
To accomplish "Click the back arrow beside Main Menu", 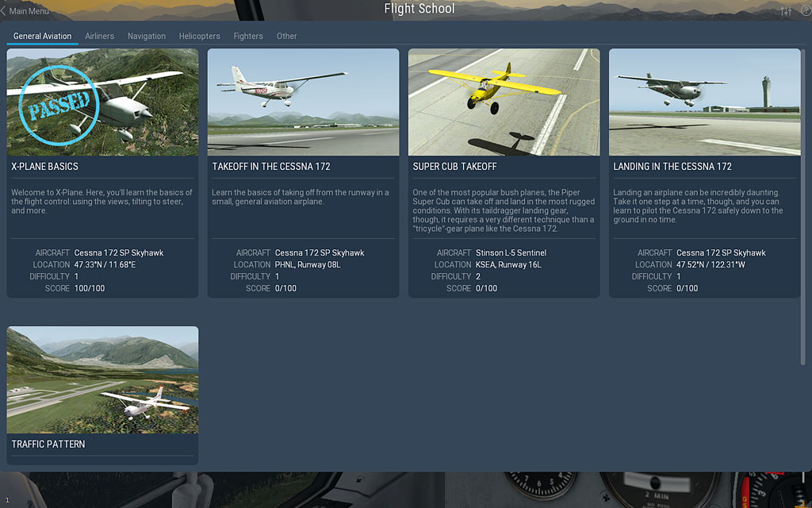I will (4, 11).
